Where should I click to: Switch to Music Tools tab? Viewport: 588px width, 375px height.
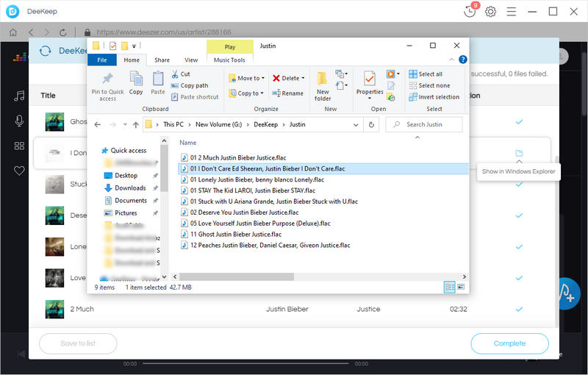point(229,60)
